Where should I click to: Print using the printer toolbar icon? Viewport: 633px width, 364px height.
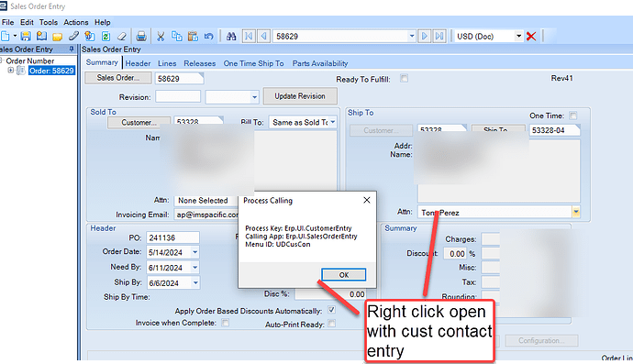[x=141, y=37]
